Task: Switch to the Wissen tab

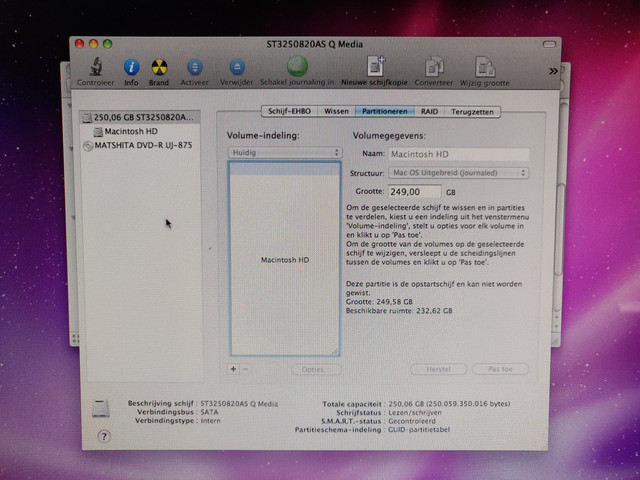Action: tap(336, 111)
